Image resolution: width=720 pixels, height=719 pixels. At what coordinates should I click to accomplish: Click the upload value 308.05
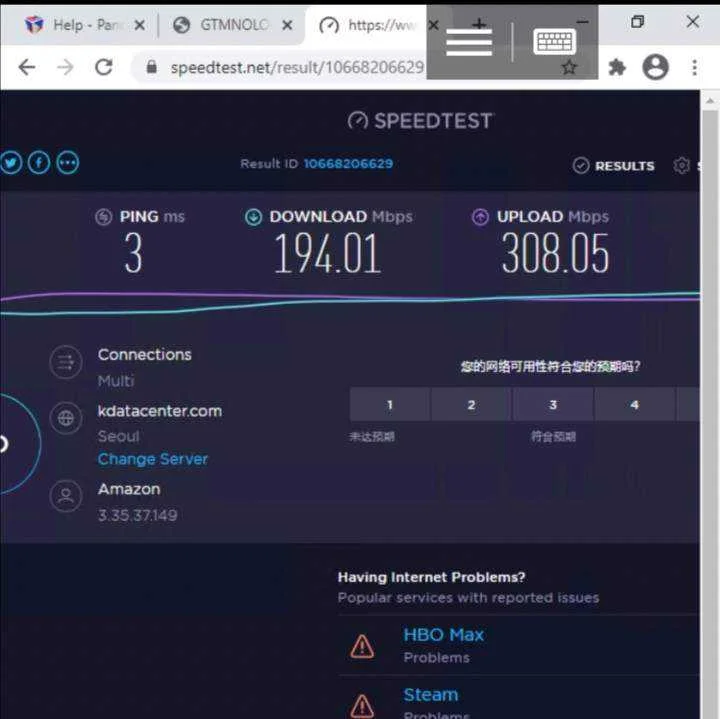pos(555,253)
